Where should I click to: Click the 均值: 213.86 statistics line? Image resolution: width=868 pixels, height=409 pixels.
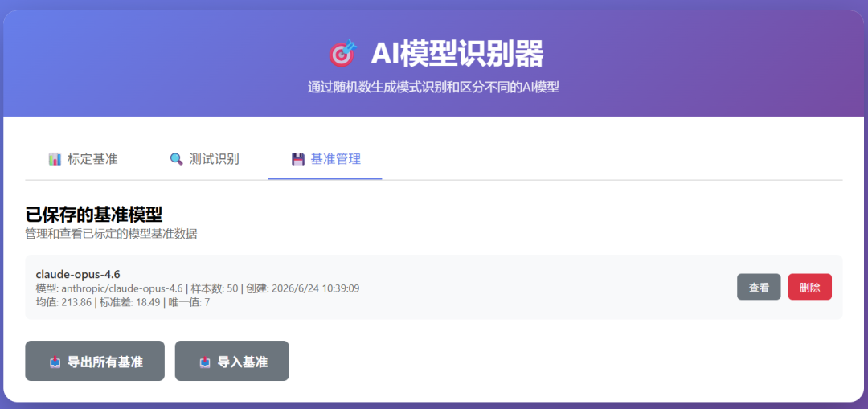[122, 302]
